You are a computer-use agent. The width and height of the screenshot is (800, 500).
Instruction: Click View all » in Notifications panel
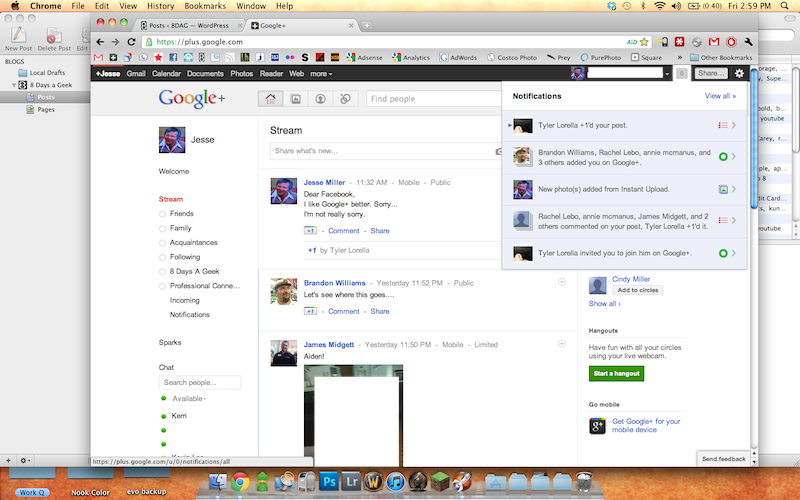click(x=720, y=96)
